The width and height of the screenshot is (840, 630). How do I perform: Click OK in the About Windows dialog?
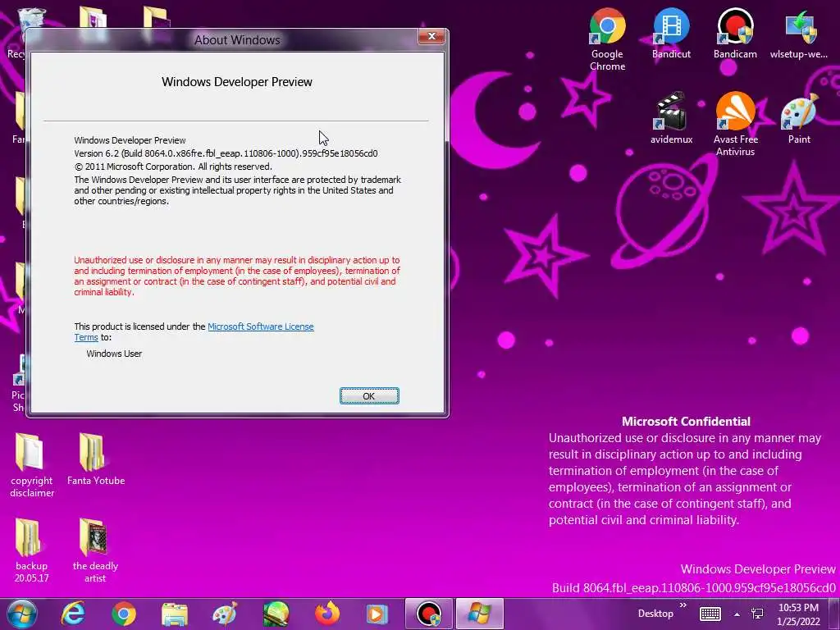click(x=369, y=396)
